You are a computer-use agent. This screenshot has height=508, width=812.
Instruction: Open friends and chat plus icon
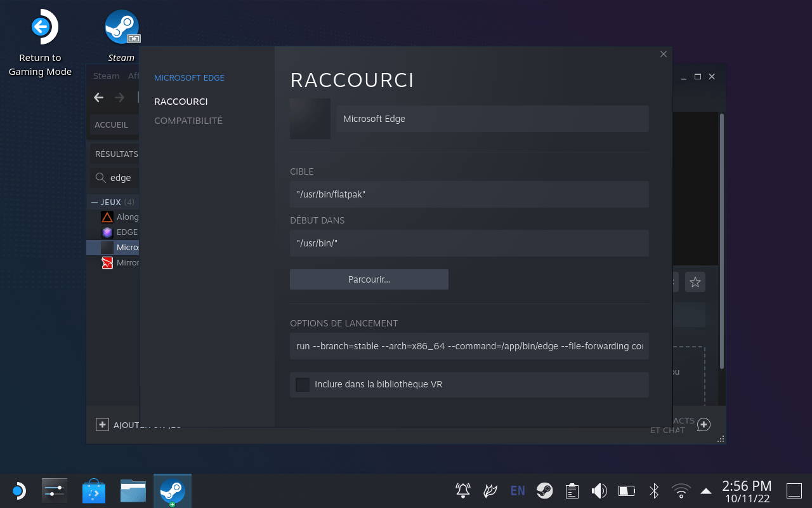[704, 425]
